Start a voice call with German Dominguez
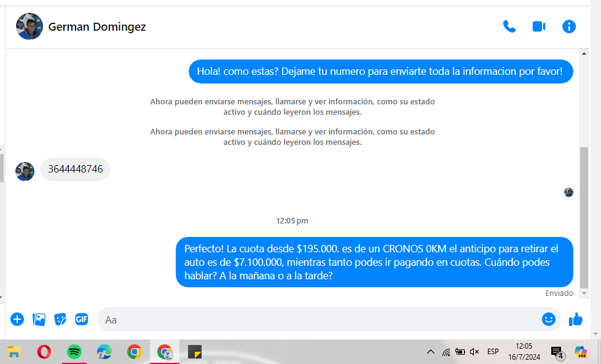This screenshot has width=601, height=364. (509, 26)
